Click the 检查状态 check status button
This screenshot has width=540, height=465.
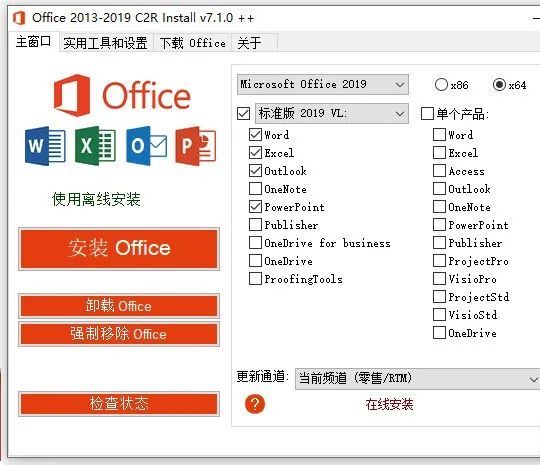click(x=119, y=404)
